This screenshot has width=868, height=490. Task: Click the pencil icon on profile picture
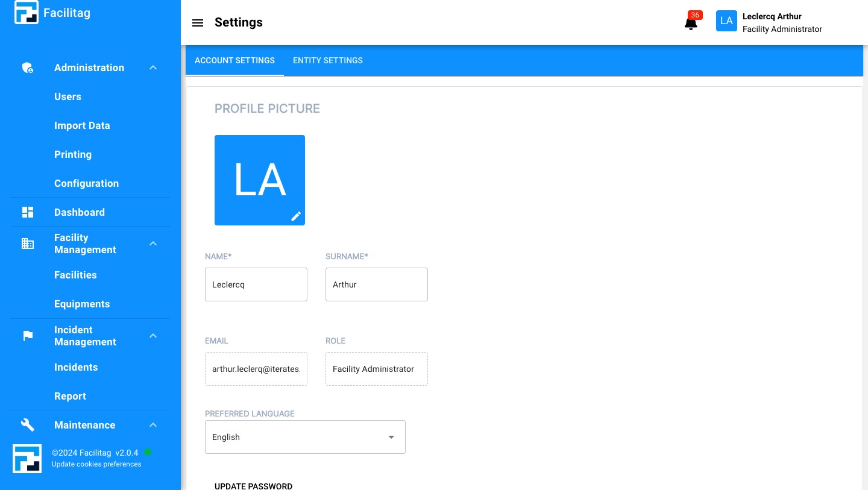(296, 216)
